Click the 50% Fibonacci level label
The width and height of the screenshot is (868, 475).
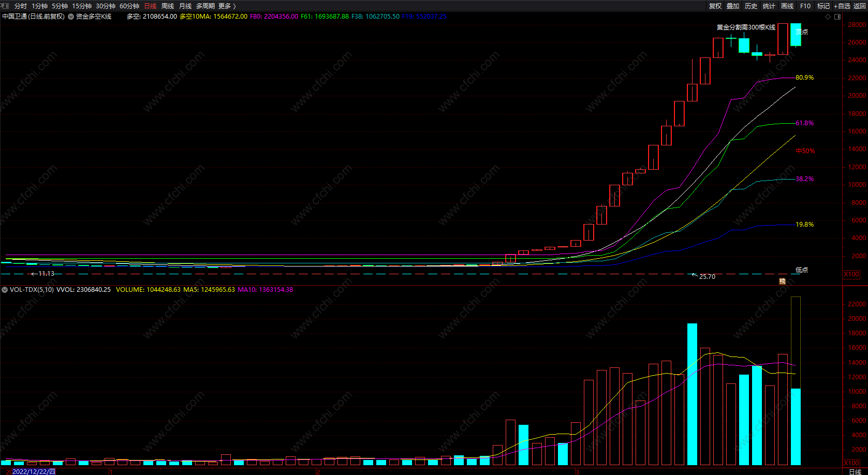coord(805,151)
